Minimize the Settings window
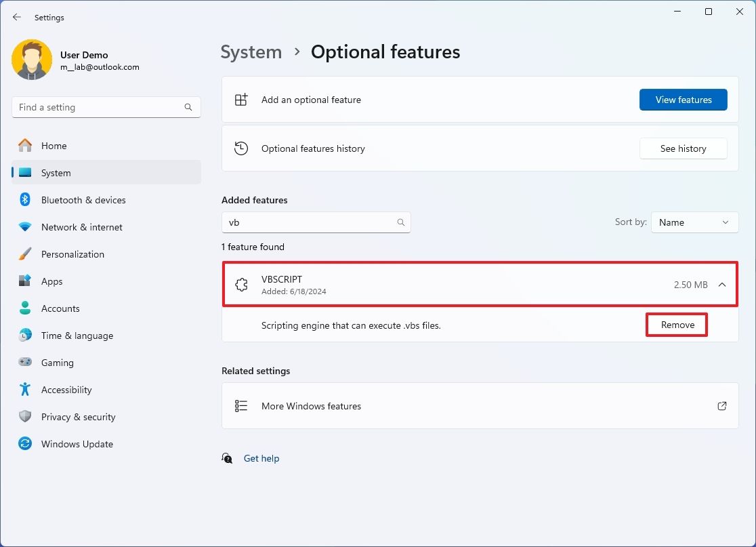The image size is (756, 547). click(677, 12)
